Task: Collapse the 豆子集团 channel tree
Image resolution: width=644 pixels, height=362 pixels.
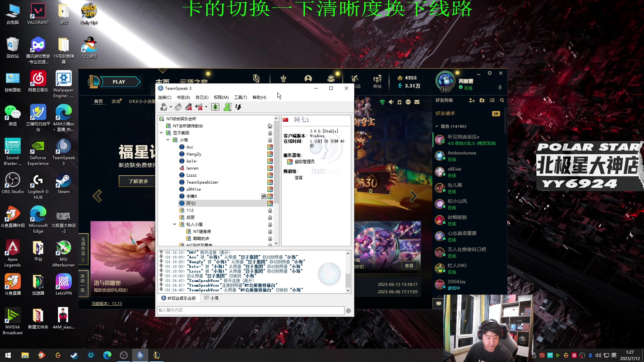Action: point(161,133)
